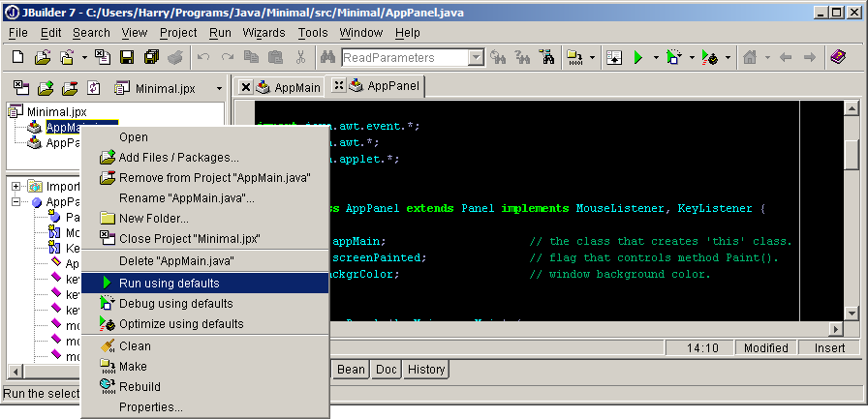Click the Open file toolbar icon
Viewport: 868px width, 419px height.
pyautogui.click(x=43, y=57)
